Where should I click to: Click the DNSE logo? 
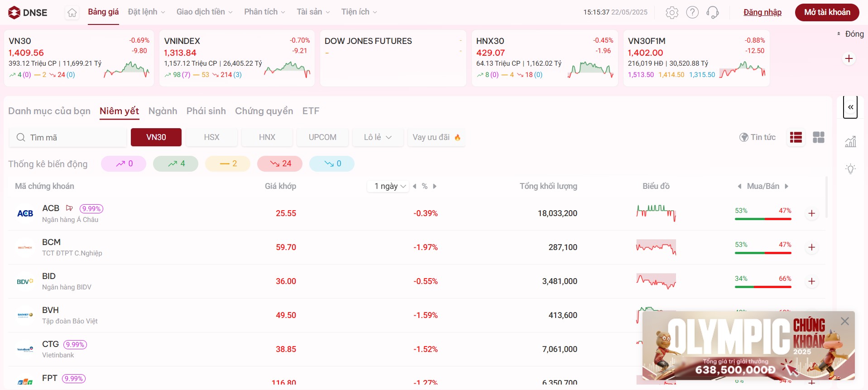pyautogui.click(x=28, y=12)
